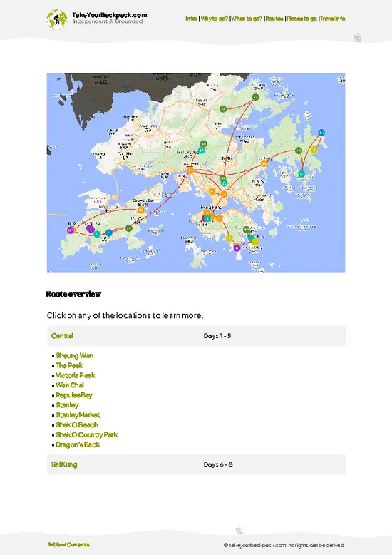392x555 pixels.
Task: Follow the Stanley link
Action: pos(67,405)
